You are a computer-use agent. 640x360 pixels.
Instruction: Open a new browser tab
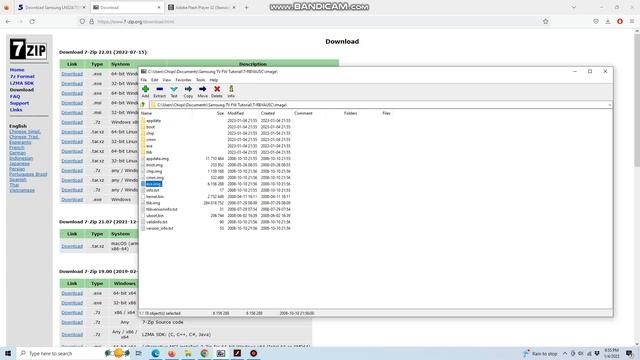tap(247, 7)
